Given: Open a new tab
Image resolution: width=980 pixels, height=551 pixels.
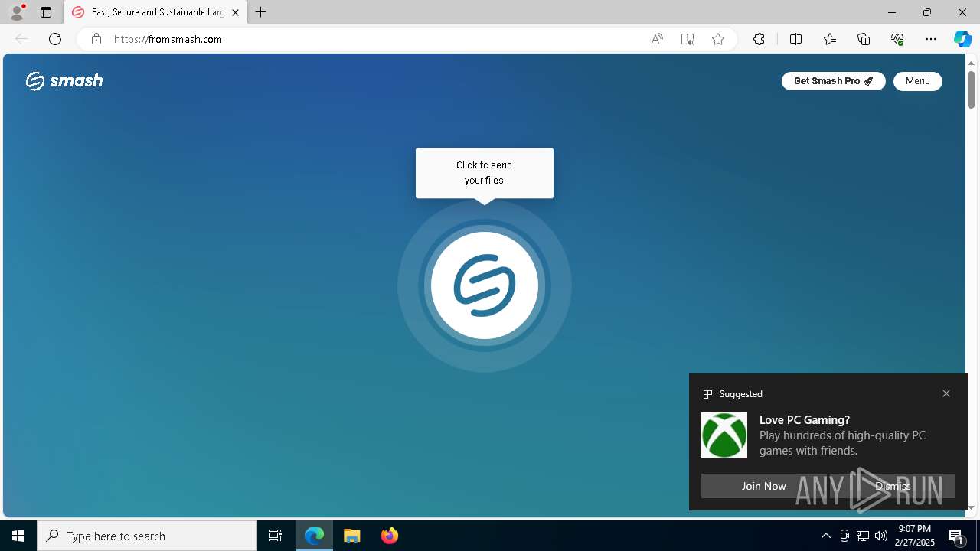Looking at the screenshot, I should [x=261, y=12].
